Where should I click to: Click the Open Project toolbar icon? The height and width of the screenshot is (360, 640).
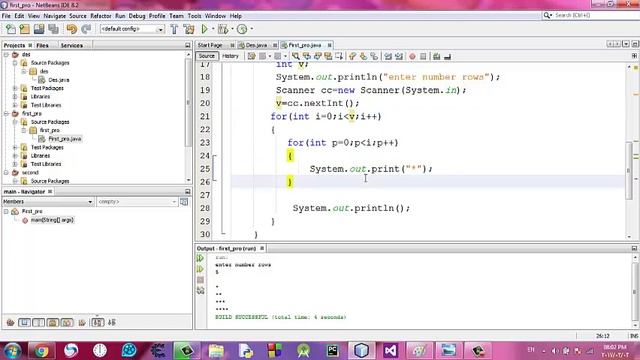39,29
